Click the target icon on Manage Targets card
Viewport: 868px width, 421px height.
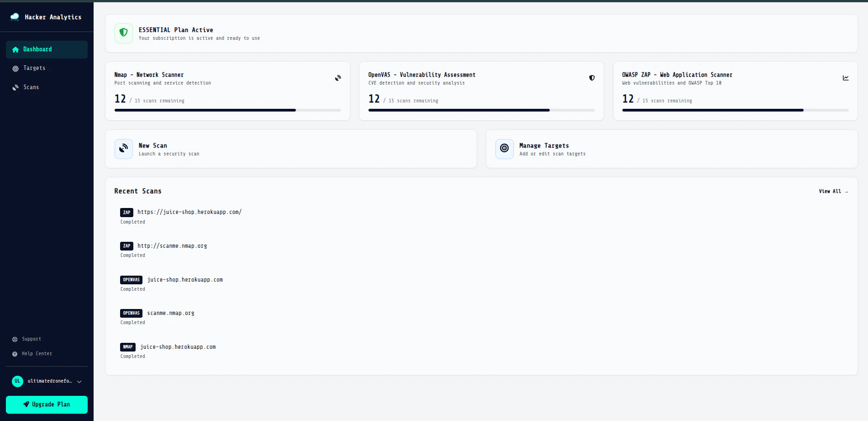click(504, 149)
